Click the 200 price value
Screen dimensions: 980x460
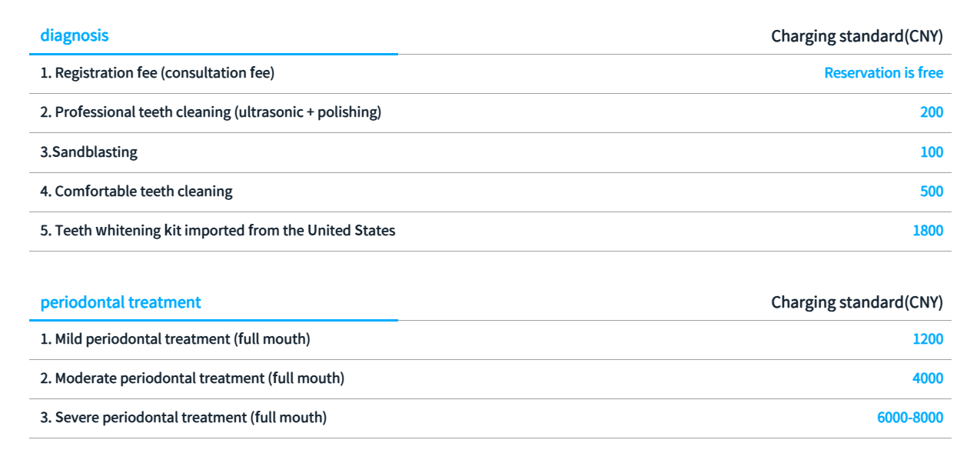point(932,112)
